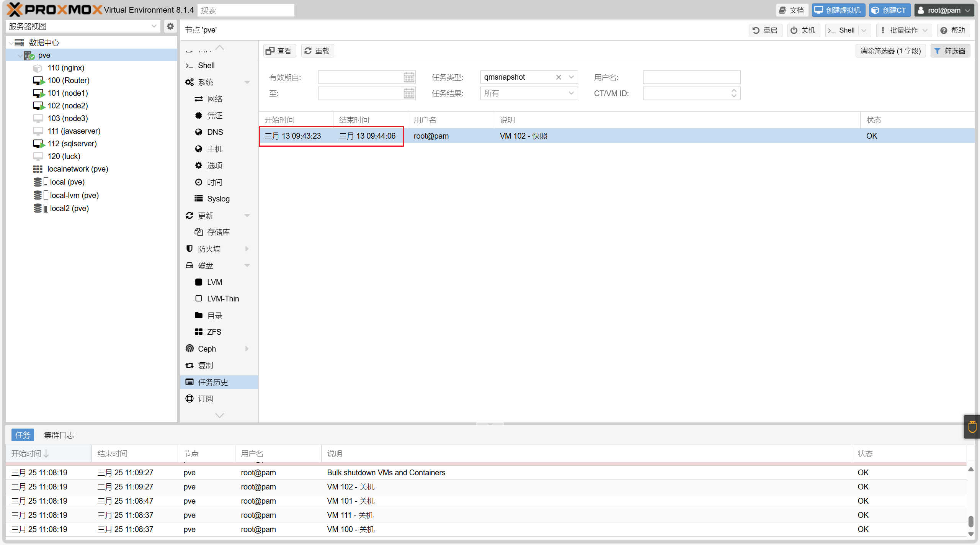The width and height of the screenshot is (980, 545).
Task: Open the tree settings gear icon
Action: click(170, 26)
